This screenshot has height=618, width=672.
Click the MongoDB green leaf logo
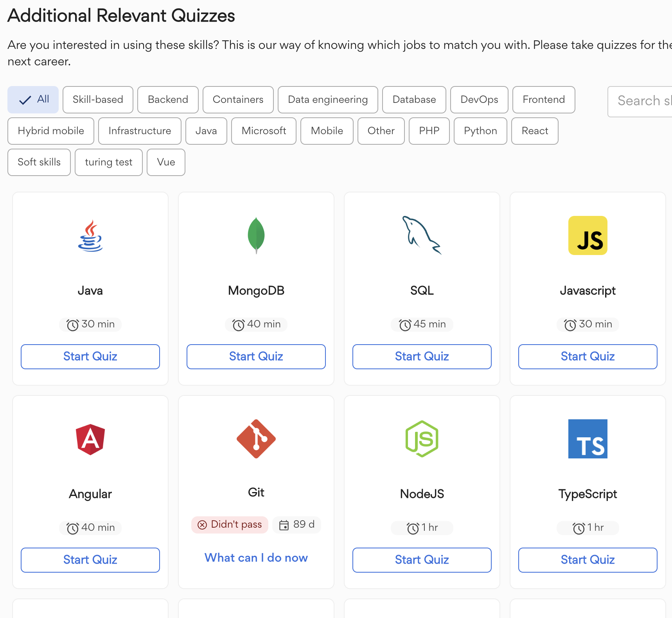click(256, 235)
